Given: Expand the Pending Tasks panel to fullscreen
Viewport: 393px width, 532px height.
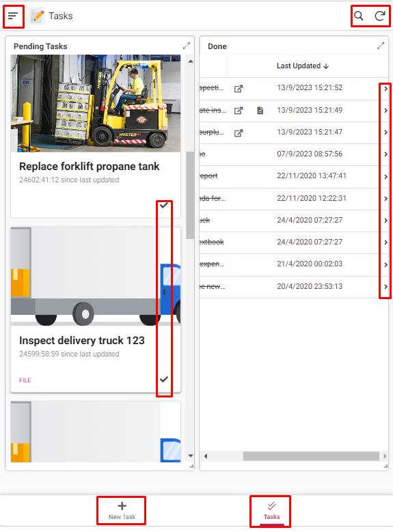Looking at the screenshot, I should pos(186,46).
